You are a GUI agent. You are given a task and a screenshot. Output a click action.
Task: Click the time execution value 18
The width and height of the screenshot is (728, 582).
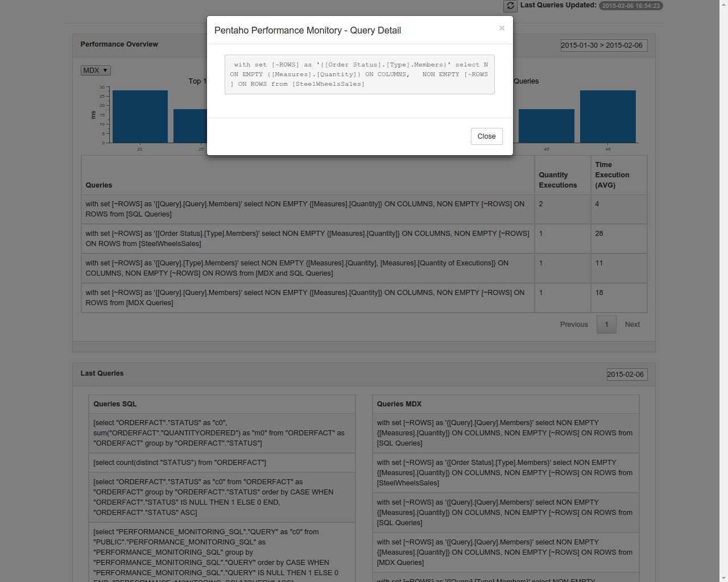pos(599,293)
